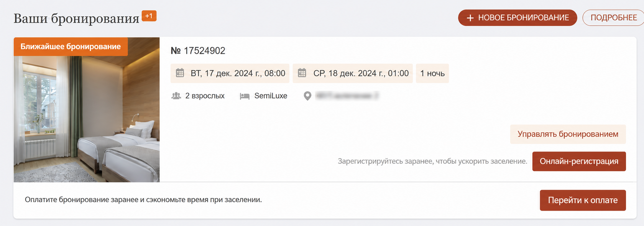The image size is (644, 226).
Task: Click the orange +1 badge near heading
Action: click(x=149, y=16)
